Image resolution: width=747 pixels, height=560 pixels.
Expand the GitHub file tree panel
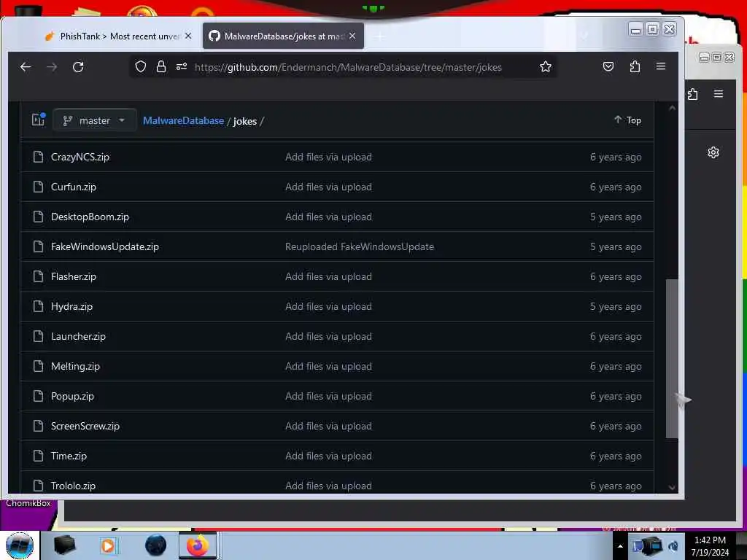[x=38, y=120]
